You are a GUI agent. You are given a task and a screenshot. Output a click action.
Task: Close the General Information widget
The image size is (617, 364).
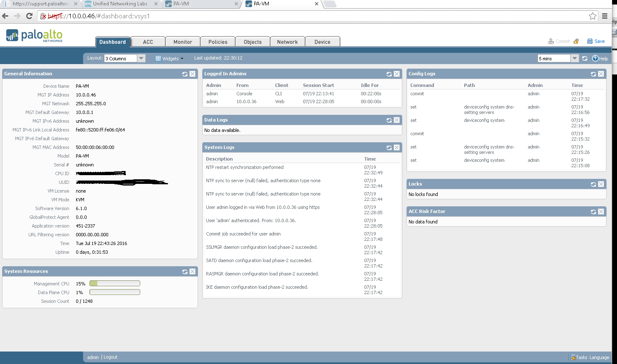pyautogui.click(x=192, y=74)
